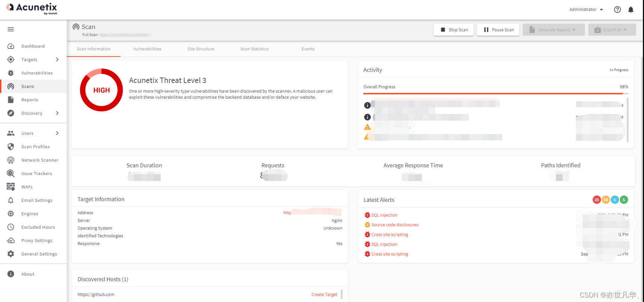Click the Excluded Hours clock icon

coord(11,227)
